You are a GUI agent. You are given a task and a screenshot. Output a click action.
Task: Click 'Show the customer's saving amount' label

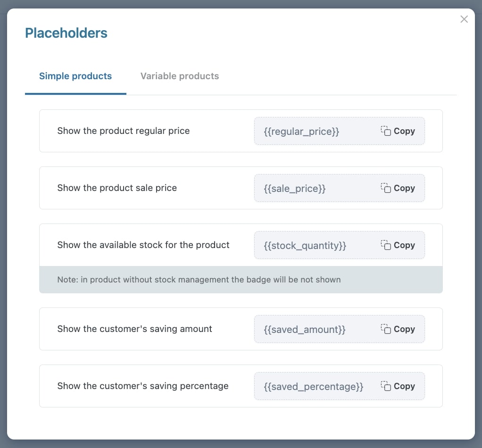134,329
